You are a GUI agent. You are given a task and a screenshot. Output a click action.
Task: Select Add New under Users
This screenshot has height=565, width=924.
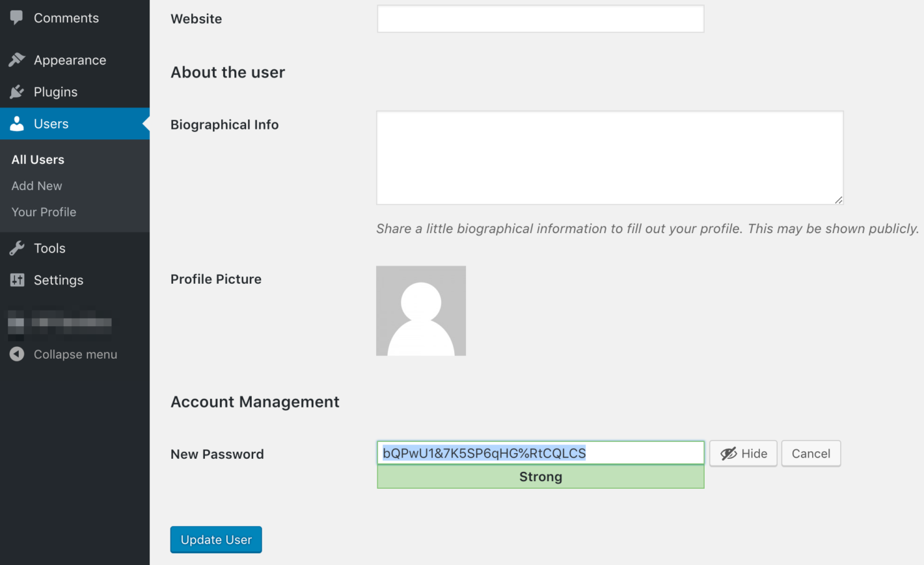click(x=36, y=186)
